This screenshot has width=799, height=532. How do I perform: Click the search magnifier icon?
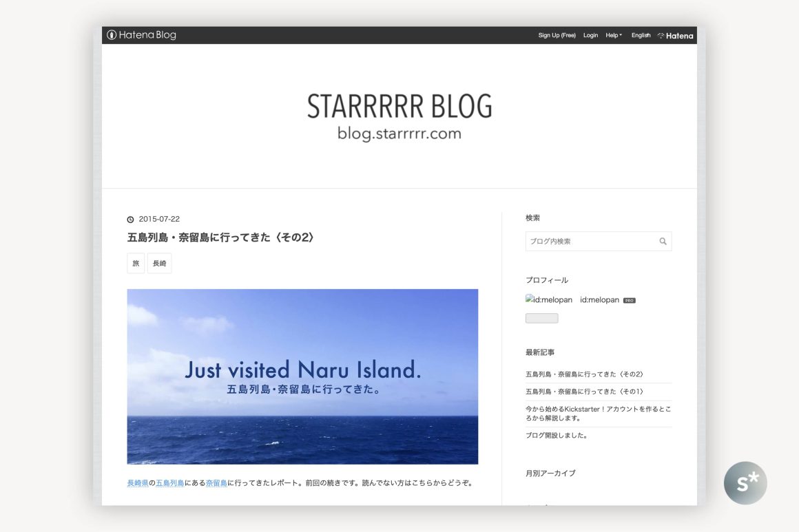coord(663,242)
